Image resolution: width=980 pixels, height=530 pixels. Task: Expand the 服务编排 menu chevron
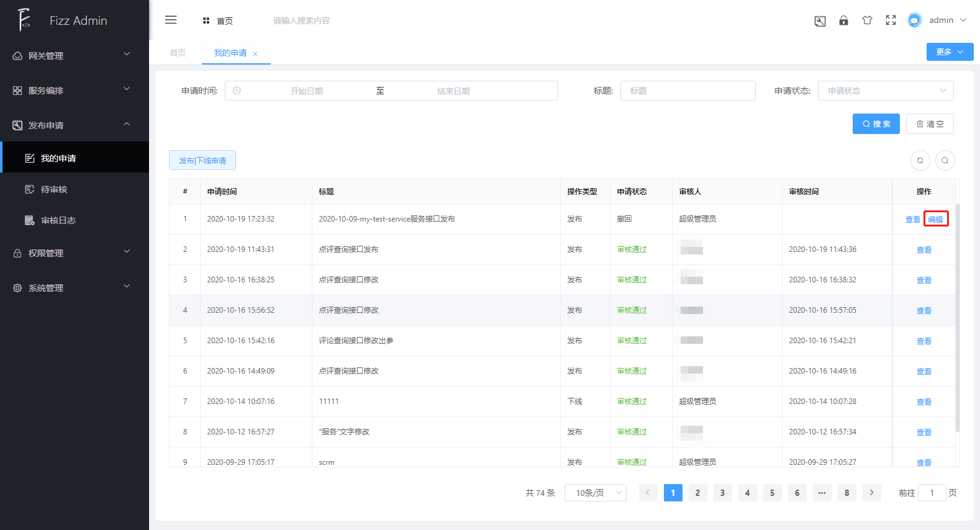click(127, 89)
